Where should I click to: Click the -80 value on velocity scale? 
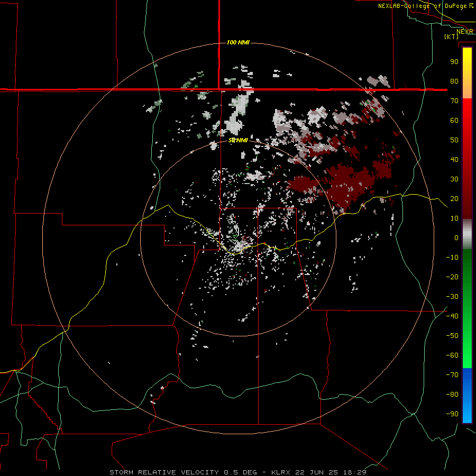pos(452,395)
